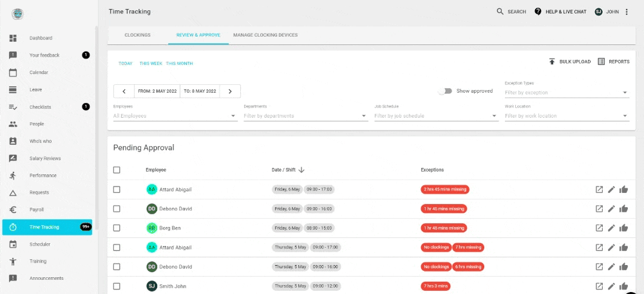Open Training sidebar icon
This screenshot has width=644, height=294.
[x=13, y=261]
